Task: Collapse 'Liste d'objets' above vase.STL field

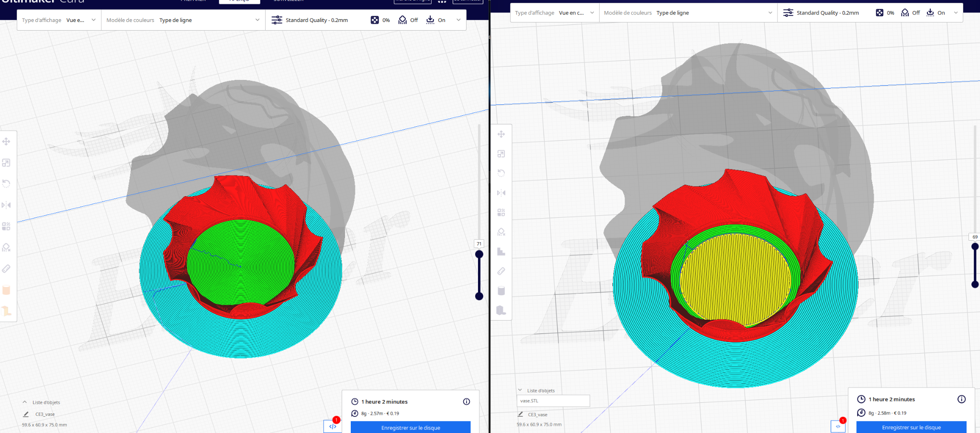Action: click(520, 390)
